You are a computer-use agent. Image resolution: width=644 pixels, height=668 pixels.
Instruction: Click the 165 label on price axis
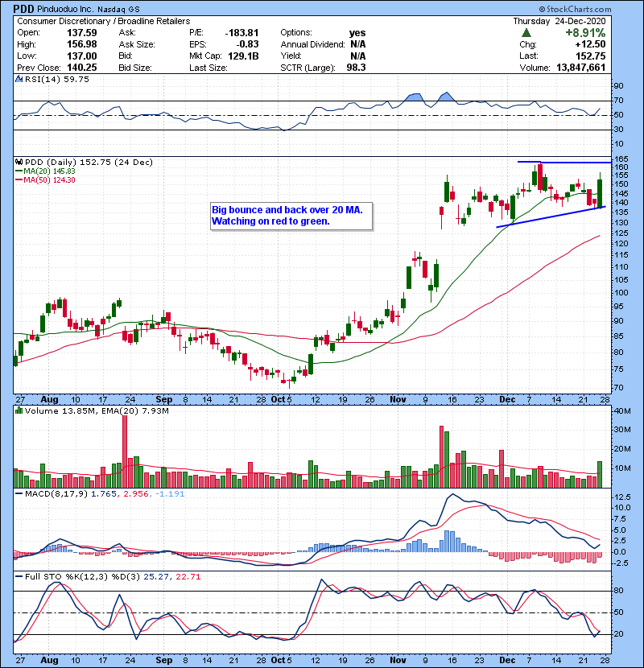[x=621, y=159]
